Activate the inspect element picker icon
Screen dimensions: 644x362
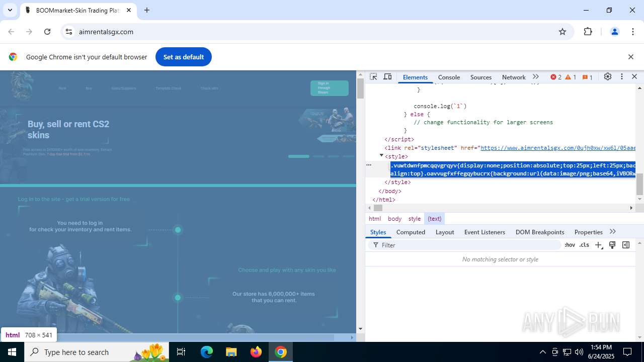tap(373, 77)
